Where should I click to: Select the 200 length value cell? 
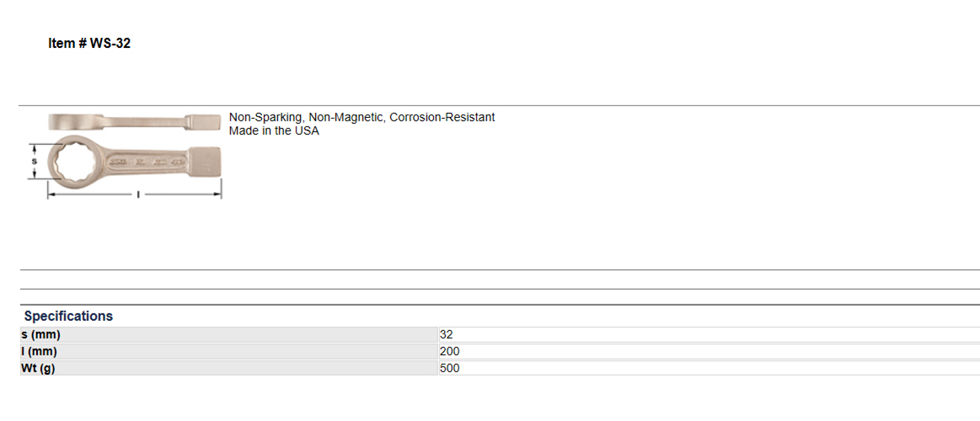click(709, 352)
